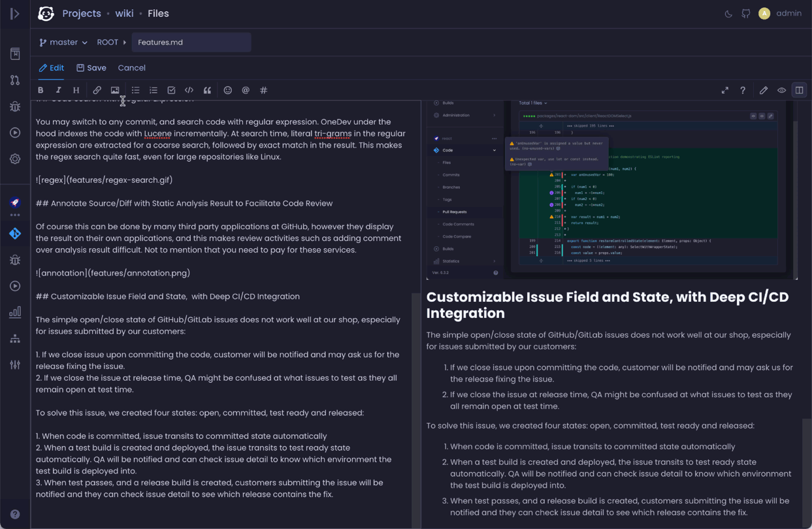Open the statistics chart icon in the sidebar
The height and width of the screenshot is (529, 812).
click(14, 312)
